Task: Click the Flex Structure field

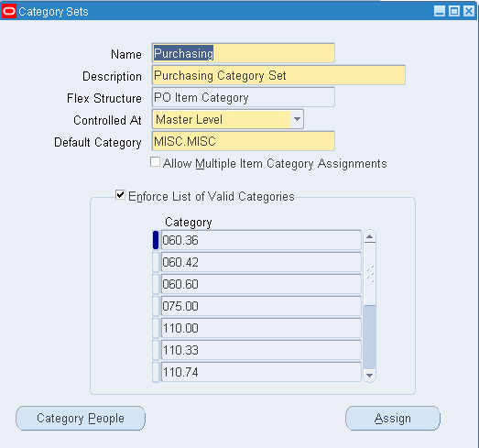Action: [x=244, y=97]
